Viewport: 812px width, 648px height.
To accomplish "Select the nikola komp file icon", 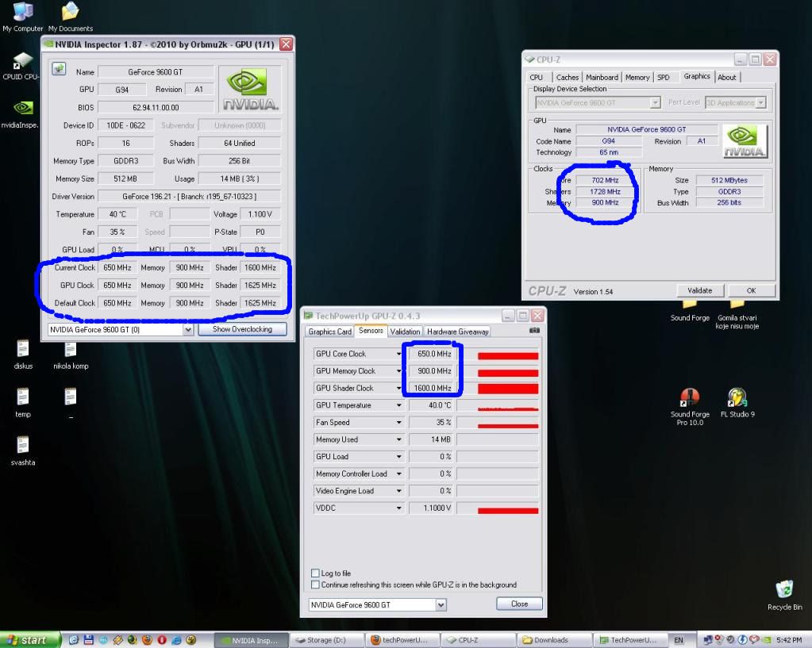I will 71,354.
